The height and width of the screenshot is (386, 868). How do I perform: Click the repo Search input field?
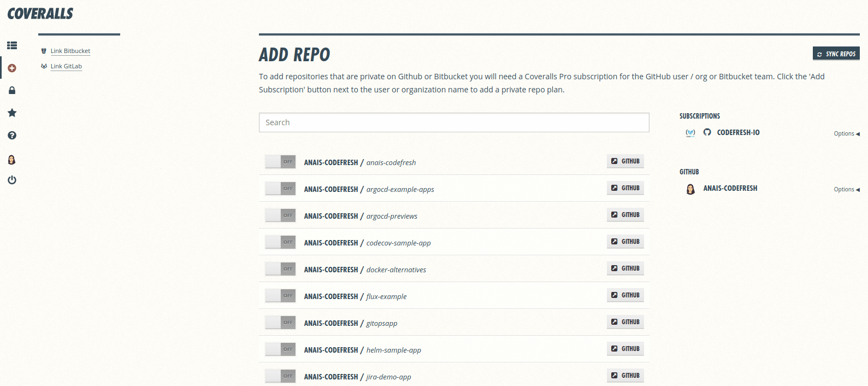[453, 122]
